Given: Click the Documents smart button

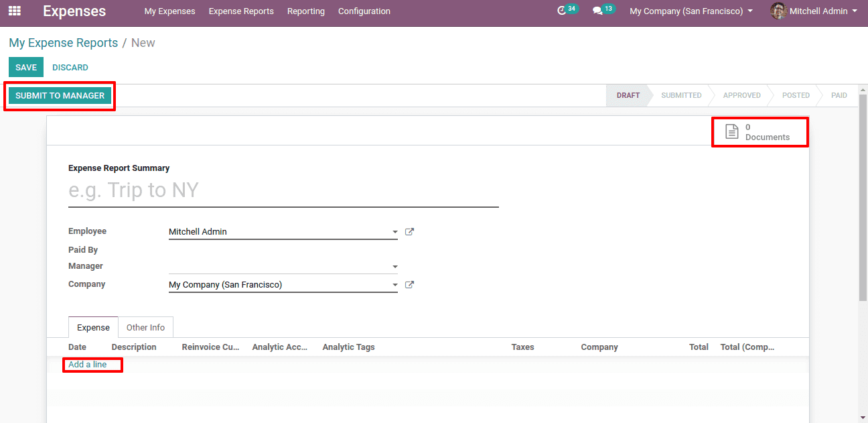Looking at the screenshot, I should [x=760, y=132].
